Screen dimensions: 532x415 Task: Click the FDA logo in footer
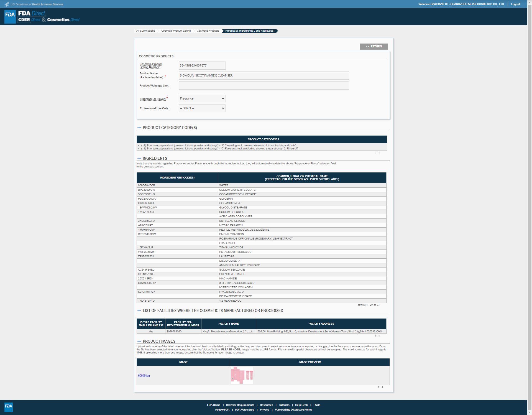tap(9, 407)
